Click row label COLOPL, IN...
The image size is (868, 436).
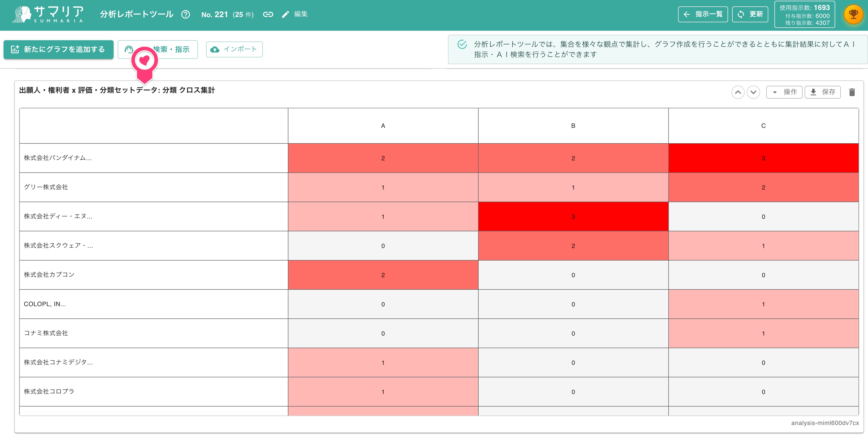pos(45,304)
